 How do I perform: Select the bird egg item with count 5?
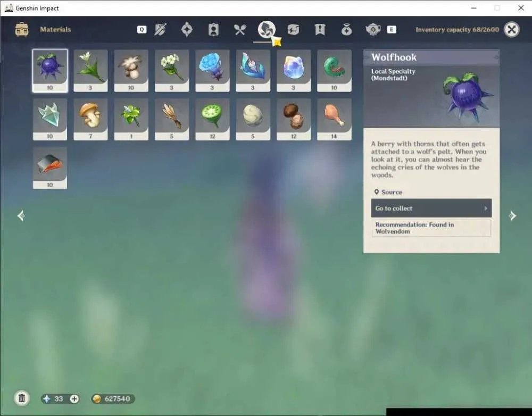point(253,120)
